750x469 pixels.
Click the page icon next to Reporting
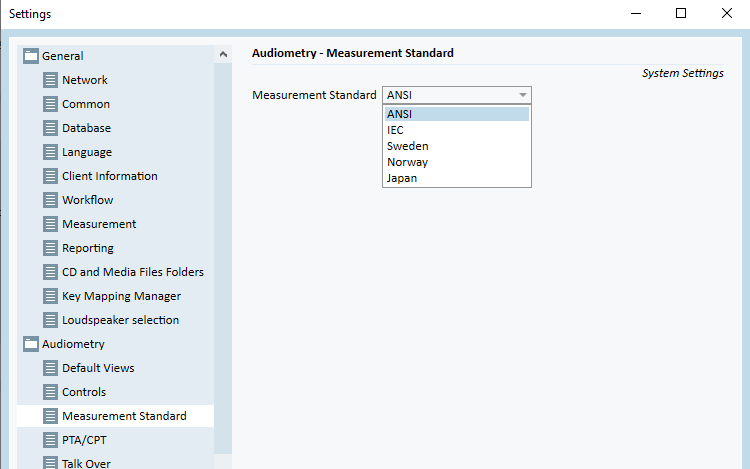pyautogui.click(x=50, y=248)
